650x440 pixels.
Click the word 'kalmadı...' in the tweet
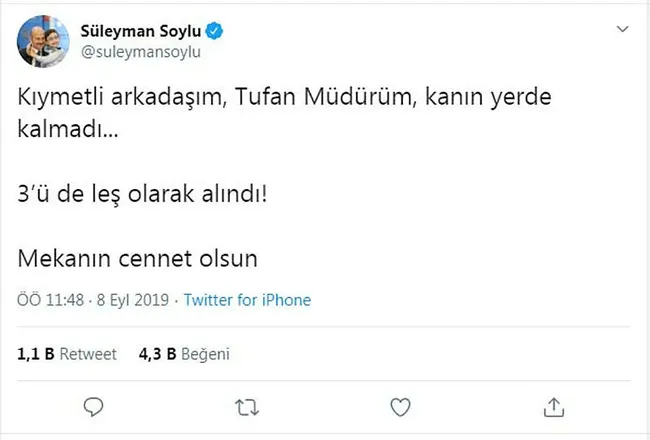click(x=66, y=132)
